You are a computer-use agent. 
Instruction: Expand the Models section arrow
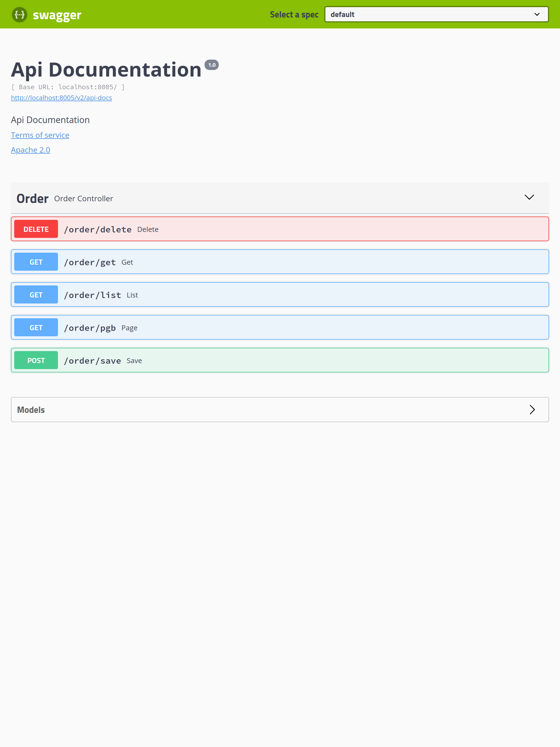click(x=532, y=410)
